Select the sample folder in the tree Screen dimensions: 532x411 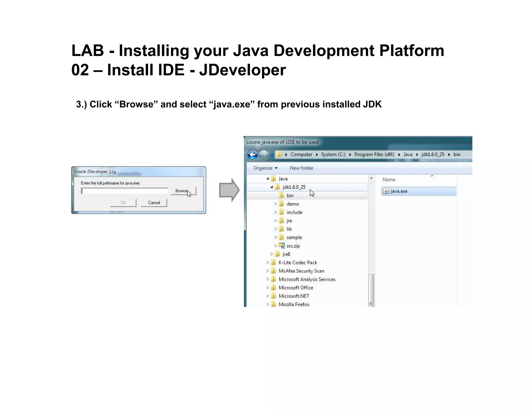pos(294,237)
